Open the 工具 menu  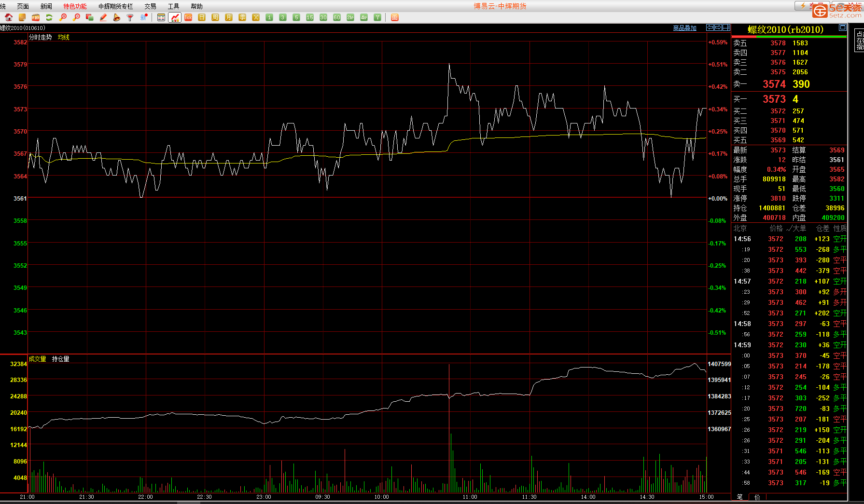(174, 6)
